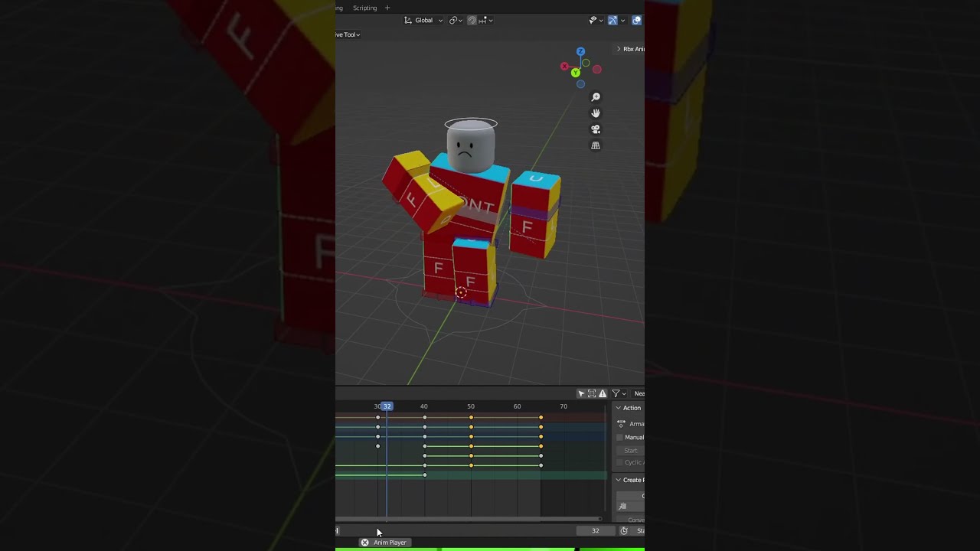980x551 pixels.
Task: Click the object picker icon in Create panel
Action: pos(622,507)
